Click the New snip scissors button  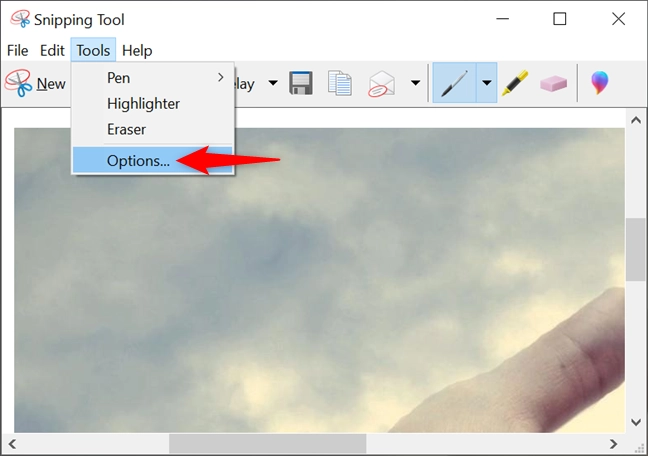click(36, 83)
